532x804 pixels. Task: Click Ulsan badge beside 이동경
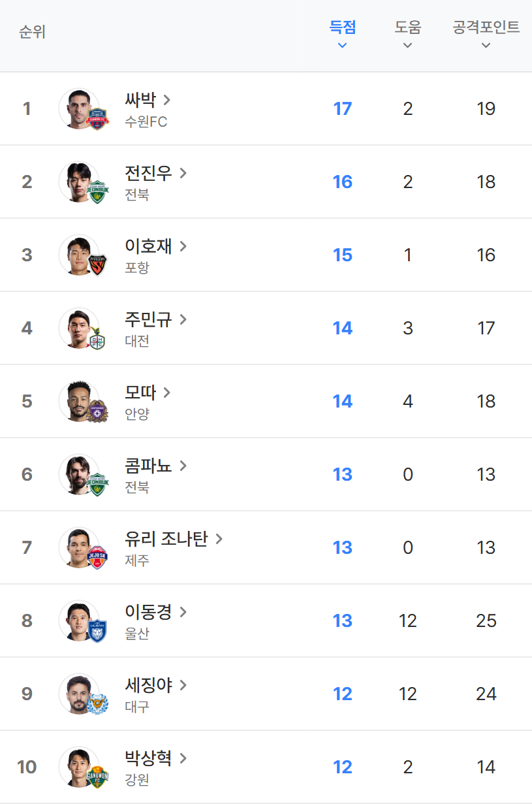(x=98, y=631)
